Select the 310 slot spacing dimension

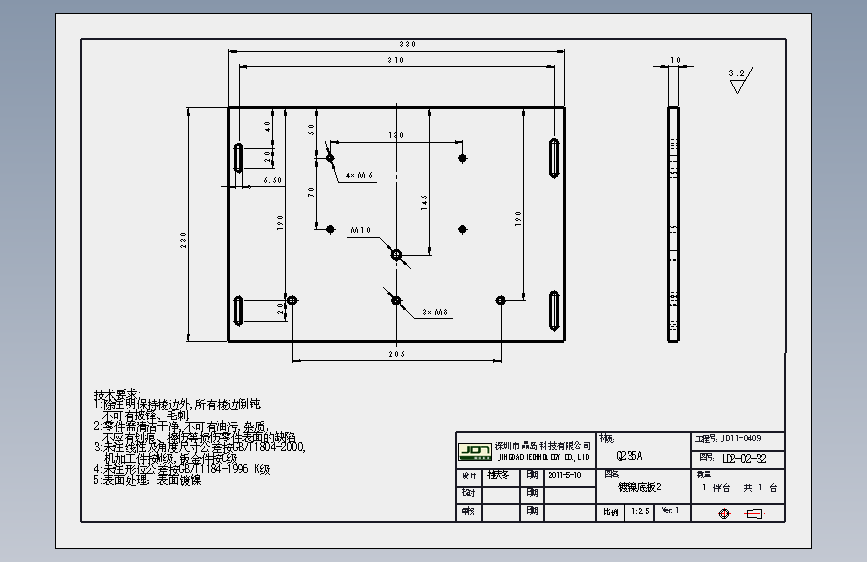[396, 60]
